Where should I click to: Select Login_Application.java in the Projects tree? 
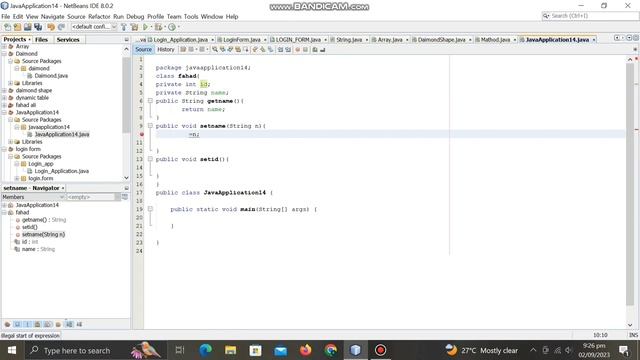tap(62, 171)
